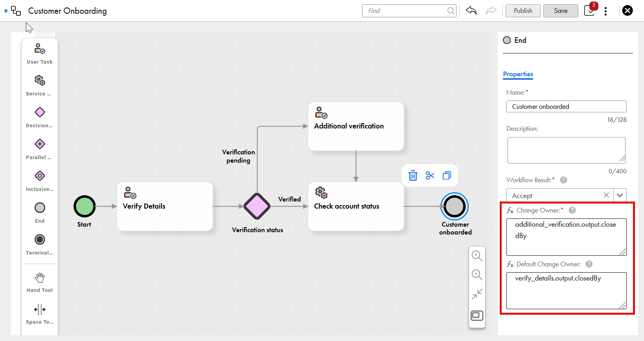Select the Service task palette icon

point(40,81)
